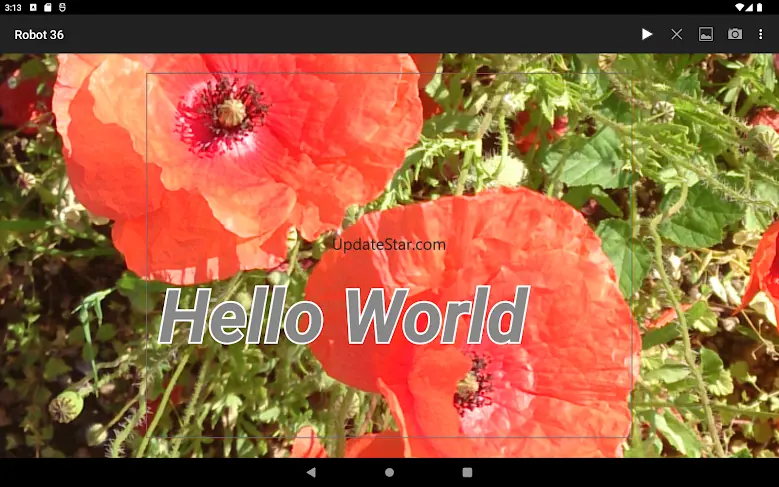Open the image gallery picker icon
This screenshot has width=779, height=487.
click(705, 34)
